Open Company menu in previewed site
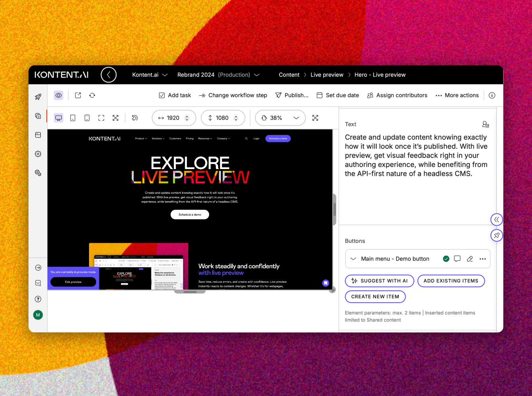The height and width of the screenshot is (396, 532). point(223,139)
